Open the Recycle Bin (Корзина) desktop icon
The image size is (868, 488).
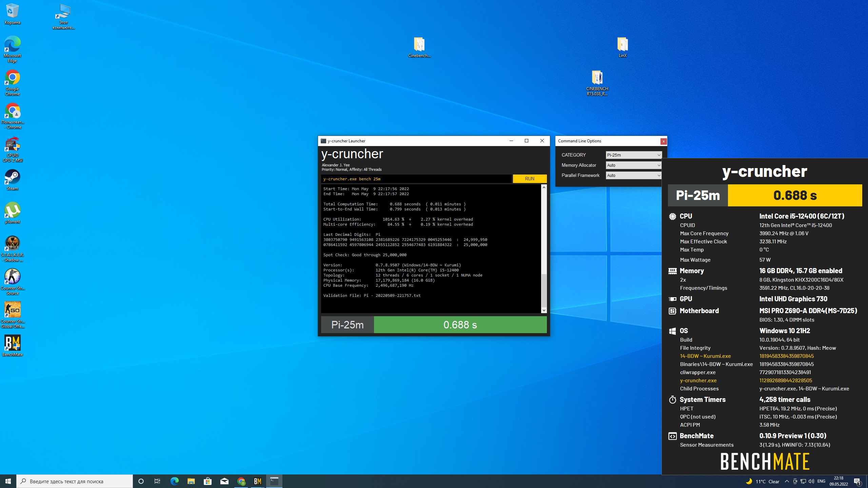[x=12, y=14]
